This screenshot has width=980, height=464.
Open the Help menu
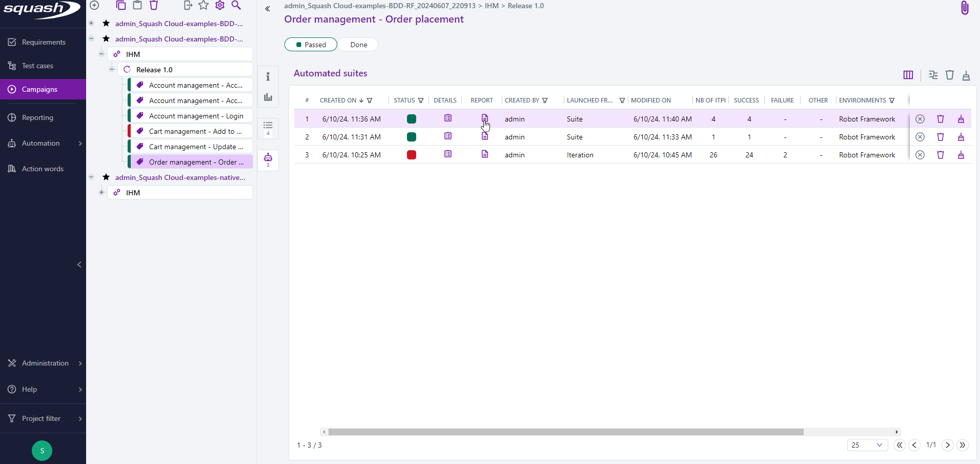[x=28, y=390]
